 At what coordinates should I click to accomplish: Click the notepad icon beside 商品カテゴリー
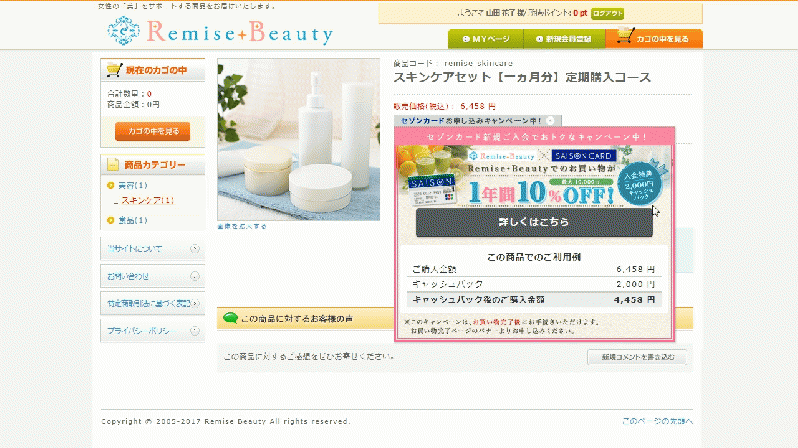coord(112,164)
